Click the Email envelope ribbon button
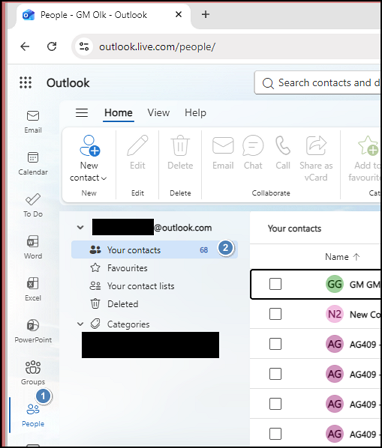 (x=223, y=152)
